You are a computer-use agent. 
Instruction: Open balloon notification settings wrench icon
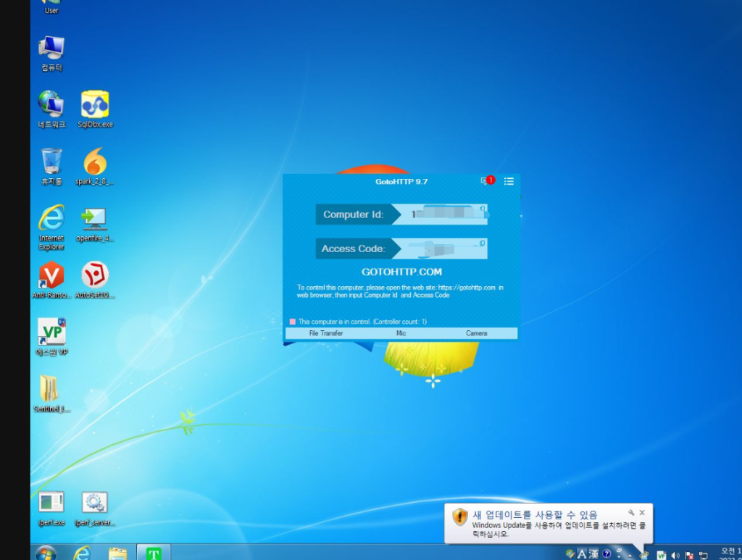click(631, 512)
